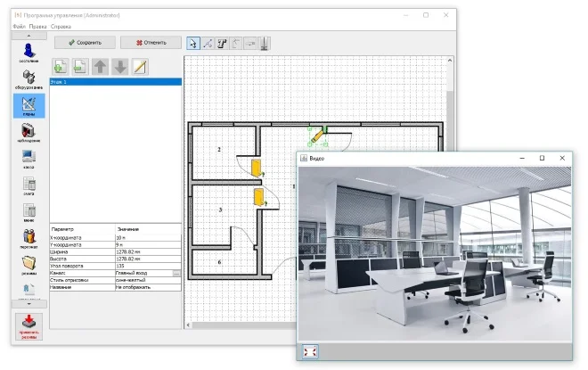
Task: Click the add floor plan icon
Action: pos(60,67)
